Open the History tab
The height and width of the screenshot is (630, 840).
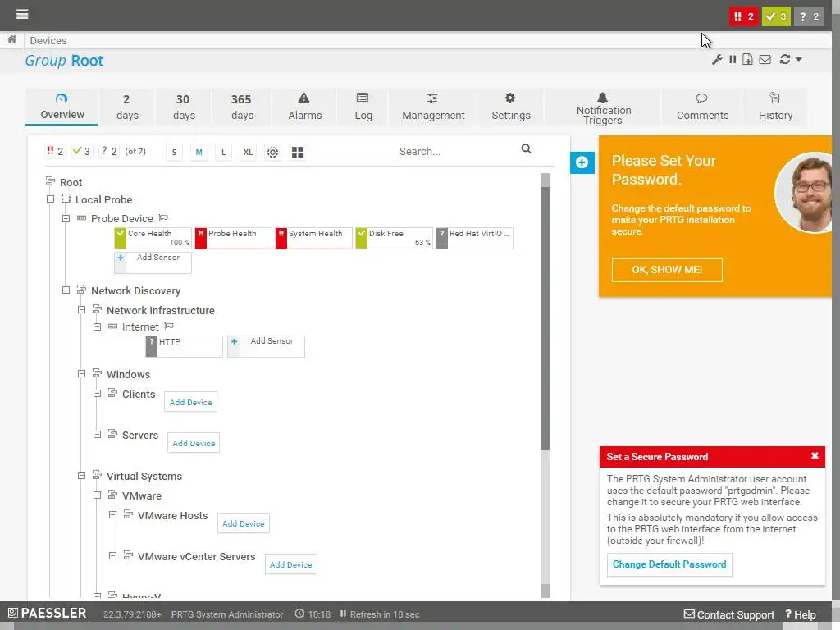click(x=775, y=107)
